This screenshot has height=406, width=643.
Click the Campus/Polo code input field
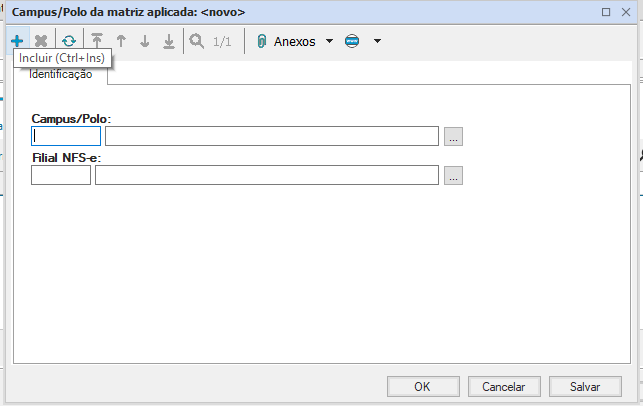(66, 136)
